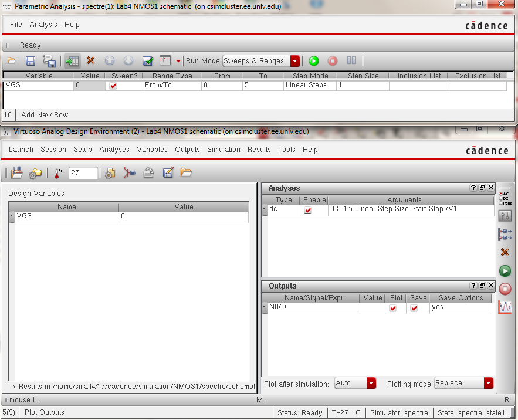Undock the Outputs panel
Viewport: 518px width, 420px height.
(x=482, y=286)
